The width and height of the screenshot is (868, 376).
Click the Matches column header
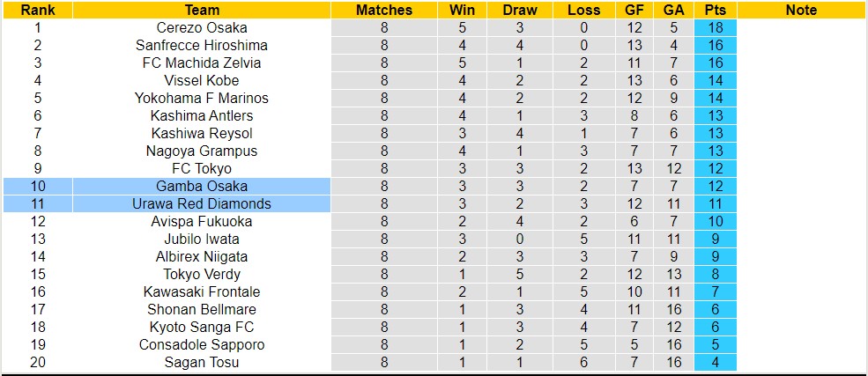(x=383, y=11)
